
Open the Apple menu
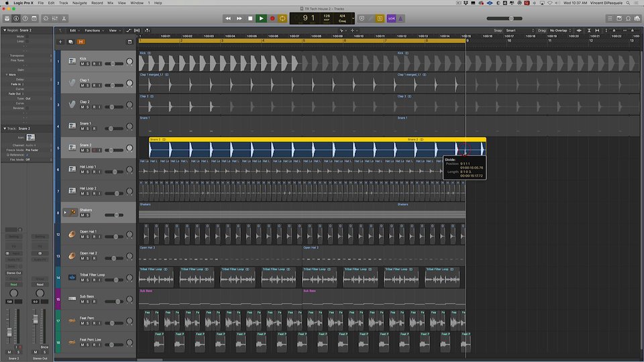pyautogui.click(x=7, y=3)
